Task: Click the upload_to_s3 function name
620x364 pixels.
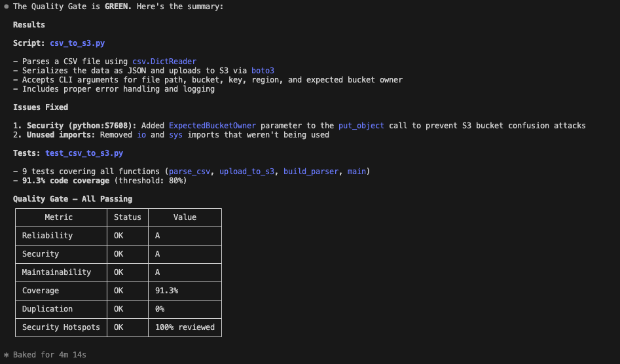Action: point(247,172)
